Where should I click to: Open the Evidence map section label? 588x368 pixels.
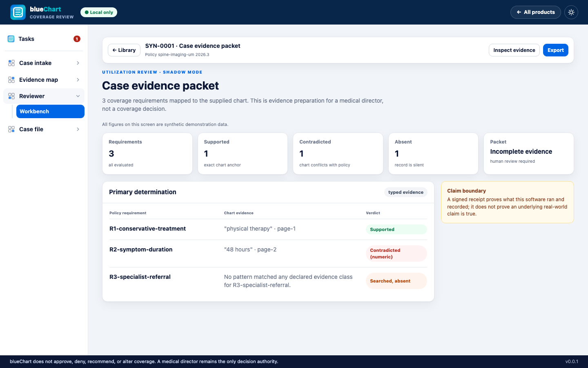tap(38, 80)
